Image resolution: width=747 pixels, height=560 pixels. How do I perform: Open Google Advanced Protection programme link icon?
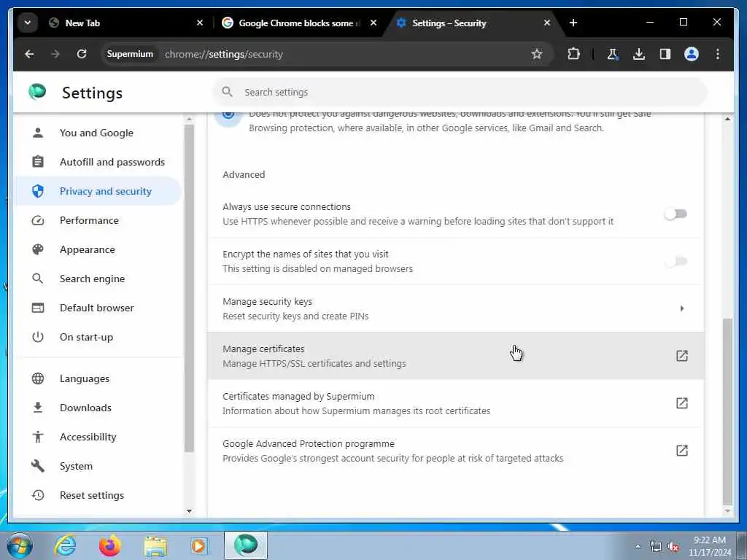(682, 451)
